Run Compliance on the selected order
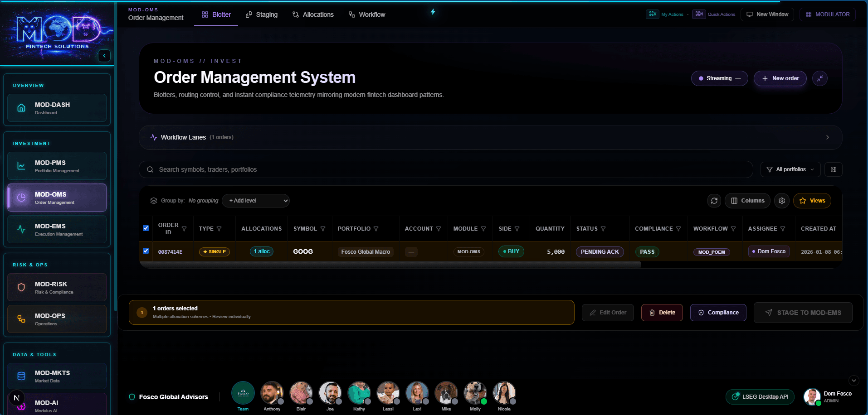868x415 pixels. coord(718,312)
